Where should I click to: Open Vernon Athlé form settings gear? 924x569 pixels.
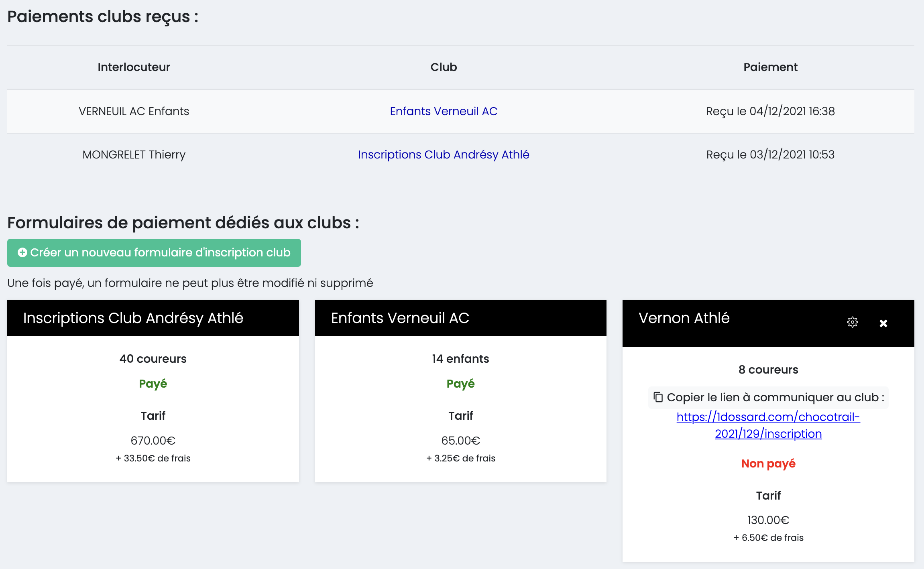pyautogui.click(x=852, y=322)
